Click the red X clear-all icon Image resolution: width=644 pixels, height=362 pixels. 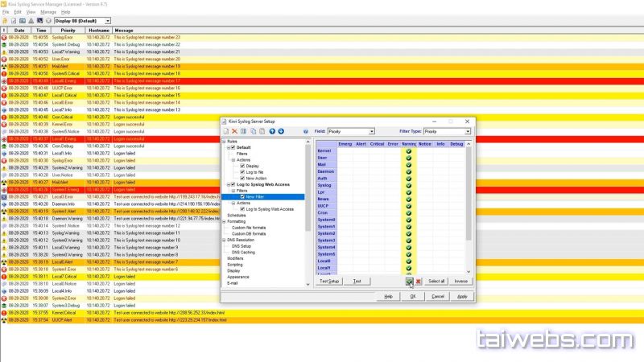point(418,281)
